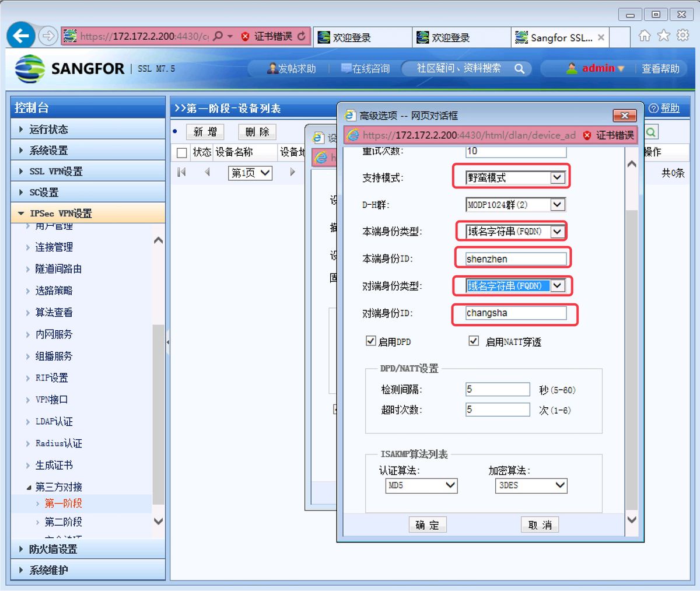The width and height of the screenshot is (700, 591).
Task: Expand the 系统设置 menu section
Action: coord(88,151)
